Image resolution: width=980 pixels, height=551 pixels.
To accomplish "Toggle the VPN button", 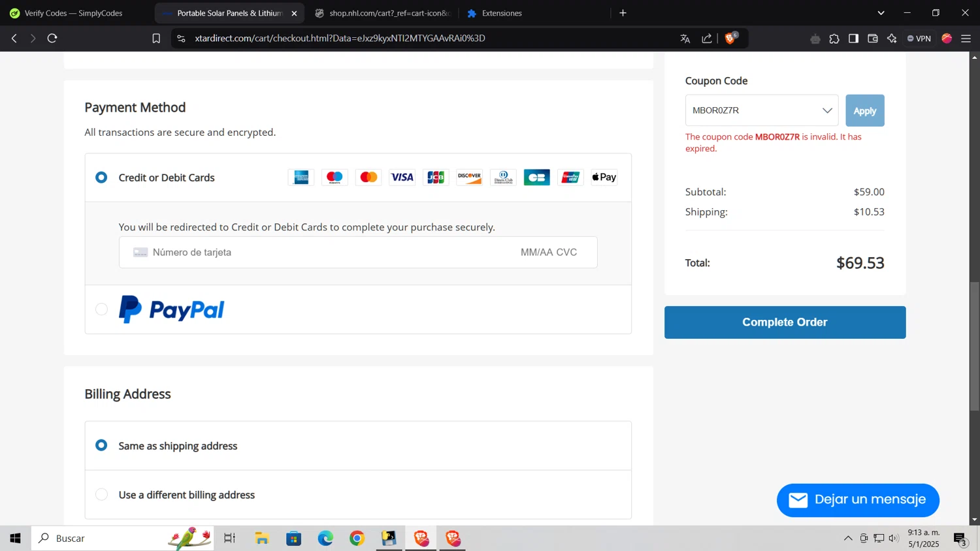I will tap(919, 39).
